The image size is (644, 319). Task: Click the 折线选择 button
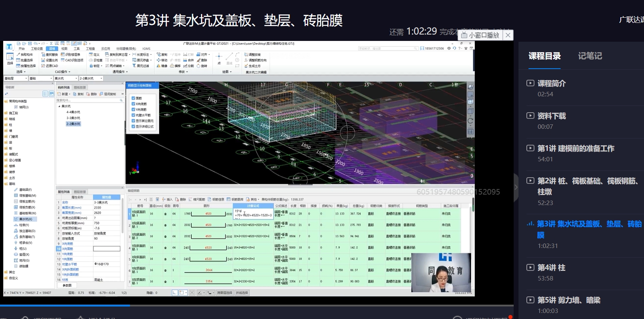click(x=242, y=293)
